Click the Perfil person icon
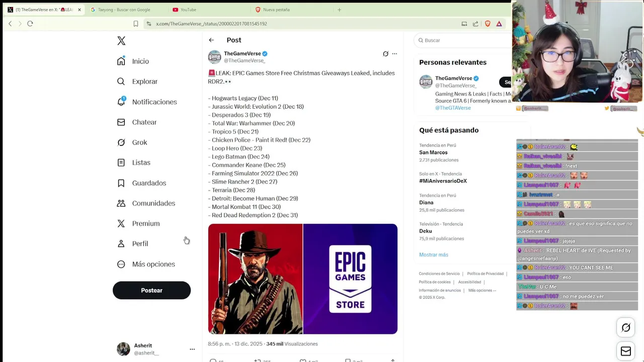The image size is (644, 362). point(121,243)
